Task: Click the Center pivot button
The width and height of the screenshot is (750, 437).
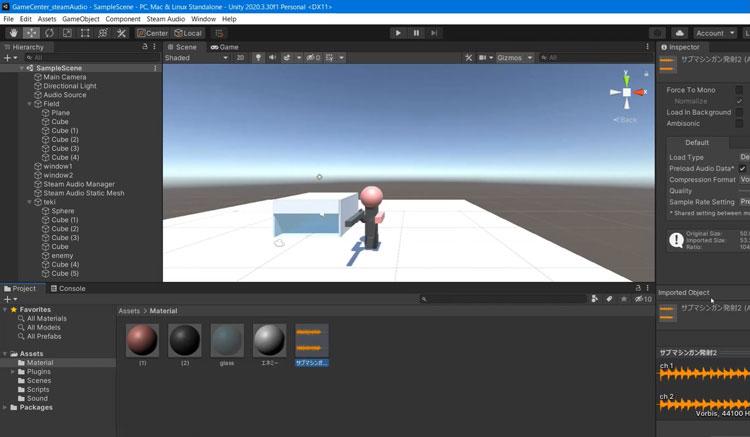Action: [148, 33]
